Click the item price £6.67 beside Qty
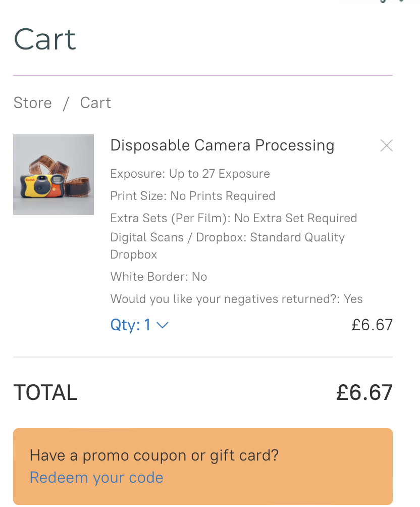Image resolution: width=420 pixels, height=507 pixels. pos(372,325)
